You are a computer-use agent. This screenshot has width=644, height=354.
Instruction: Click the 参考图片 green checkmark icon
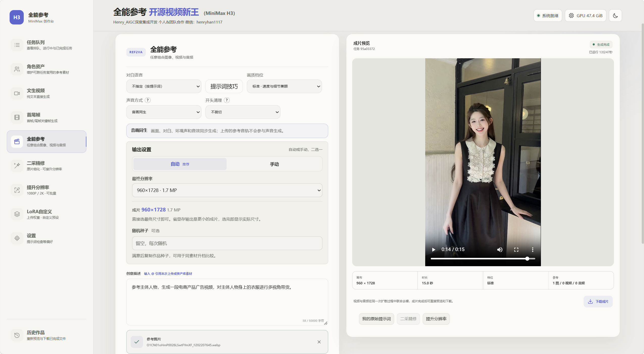click(137, 342)
